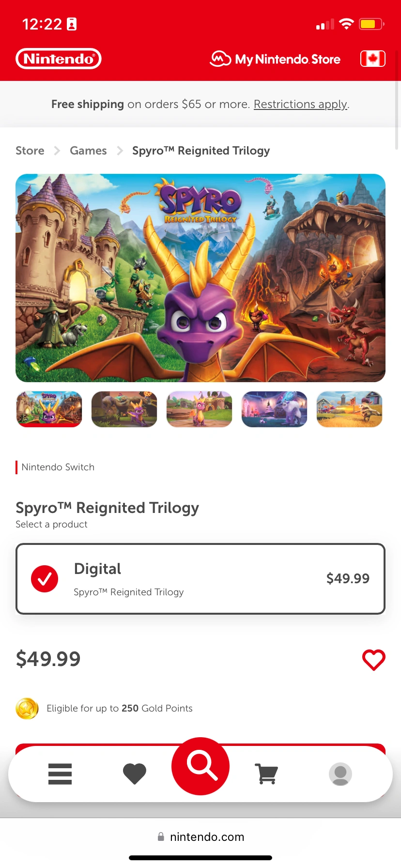The width and height of the screenshot is (401, 868).
Task: Open the hamburger menu in bottom navigation
Action: (60, 774)
